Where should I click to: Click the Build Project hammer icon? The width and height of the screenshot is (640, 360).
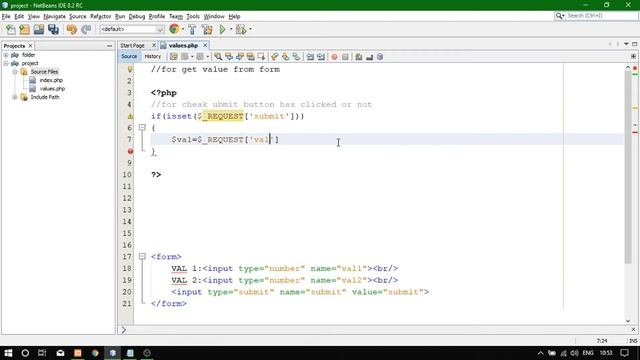pos(192,29)
